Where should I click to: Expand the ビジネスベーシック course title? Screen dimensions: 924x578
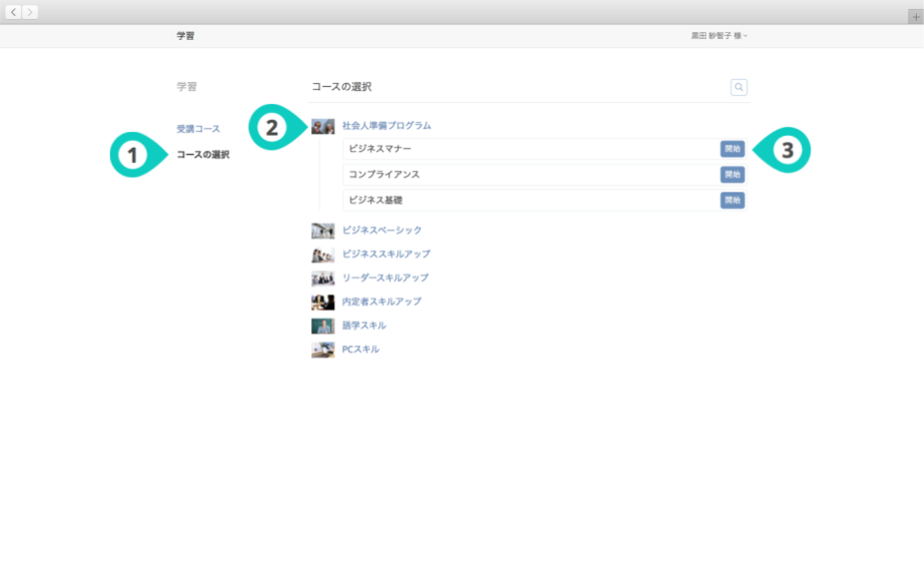(x=382, y=231)
